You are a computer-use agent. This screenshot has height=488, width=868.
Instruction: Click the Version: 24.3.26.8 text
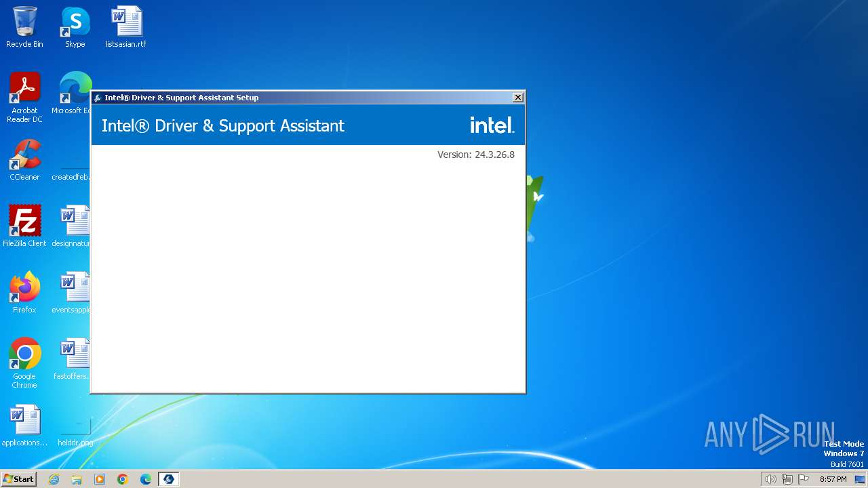[476, 155]
